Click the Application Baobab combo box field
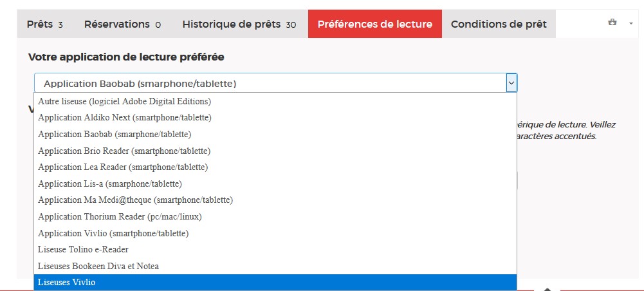644x291 pixels. [270, 83]
